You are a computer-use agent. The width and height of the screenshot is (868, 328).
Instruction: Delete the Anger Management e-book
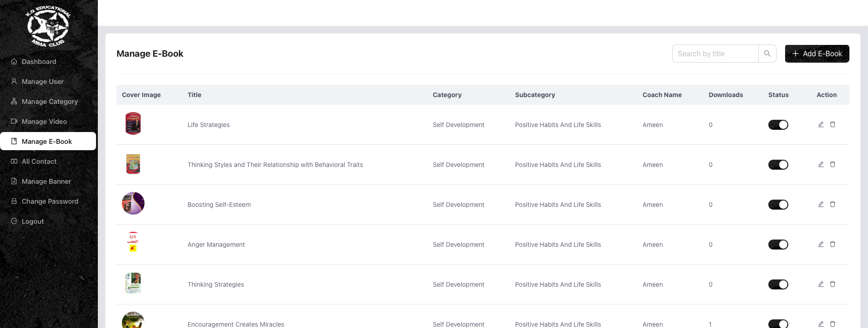click(x=832, y=244)
